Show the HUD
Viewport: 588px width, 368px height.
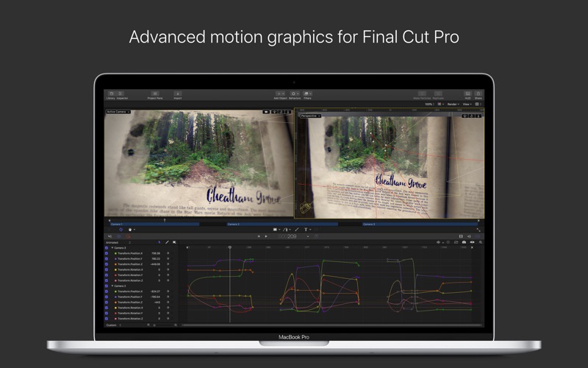467,95
